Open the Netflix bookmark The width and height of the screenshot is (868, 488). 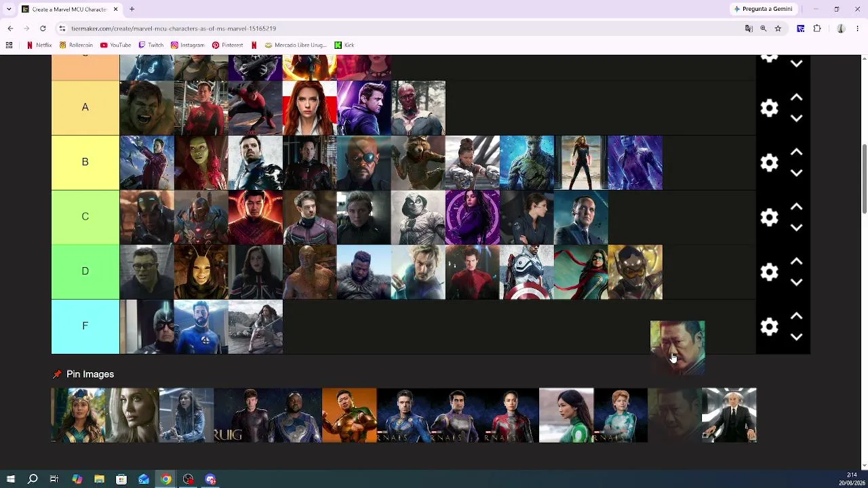point(39,45)
